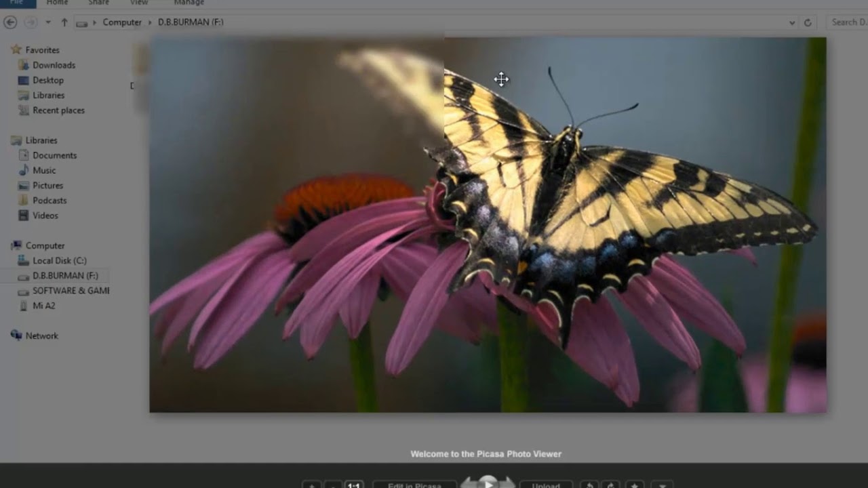This screenshot has width=868, height=488.
Task: Refresh the Explorer folder view
Action: [x=808, y=22]
